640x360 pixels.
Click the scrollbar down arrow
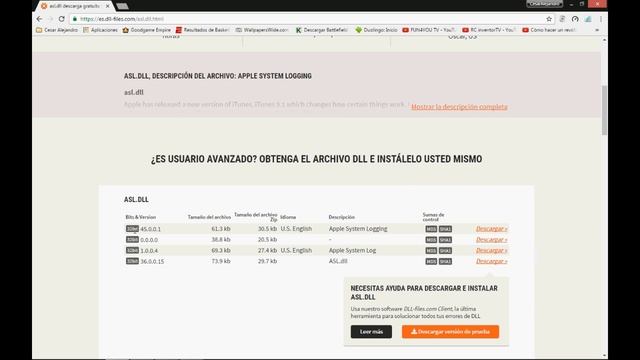[x=604, y=356]
